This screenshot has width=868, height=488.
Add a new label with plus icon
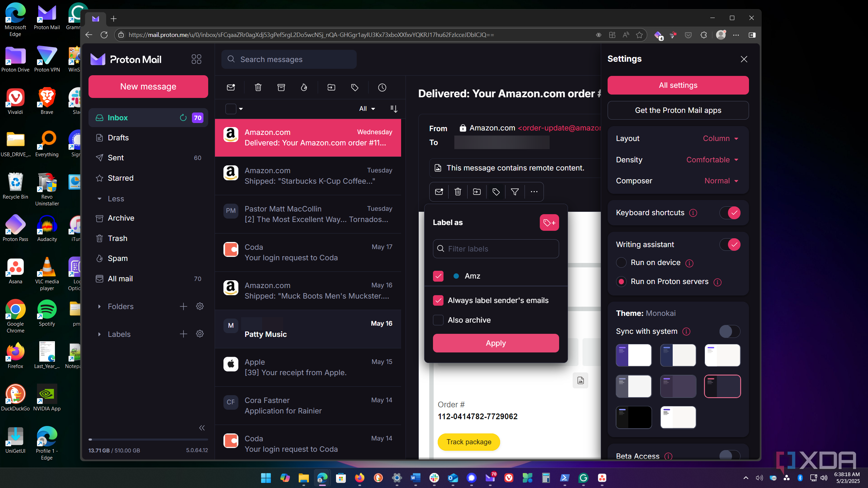[x=183, y=334]
